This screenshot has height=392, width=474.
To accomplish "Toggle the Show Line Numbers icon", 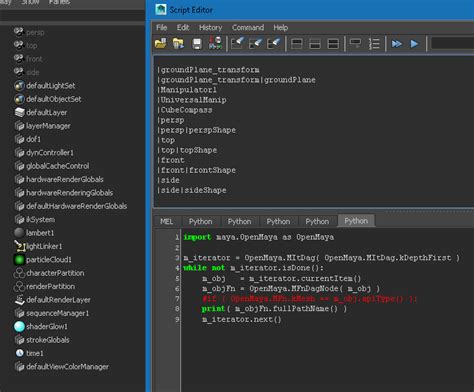I will click(x=374, y=44).
